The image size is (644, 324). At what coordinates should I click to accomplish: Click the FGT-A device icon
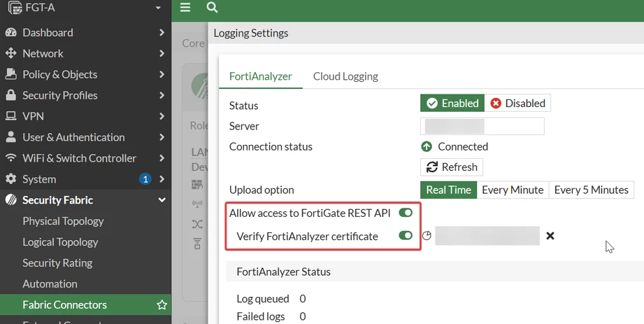15,8
